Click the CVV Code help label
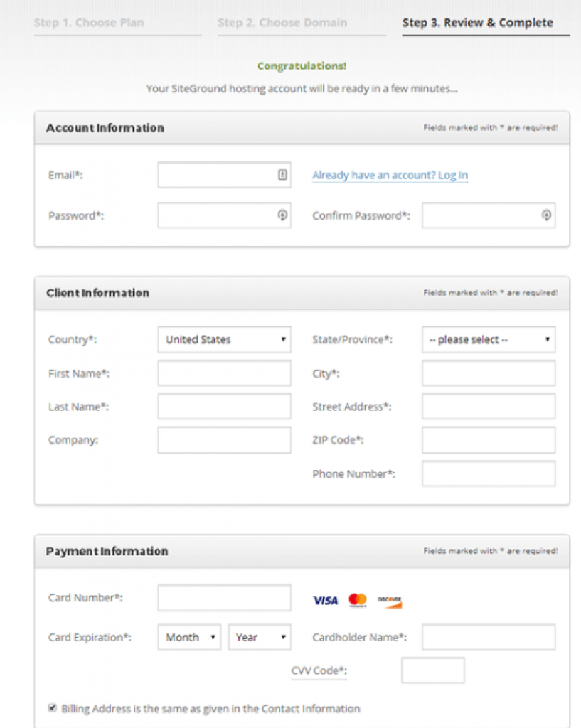The image size is (581, 728). click(x=319, y=670)
